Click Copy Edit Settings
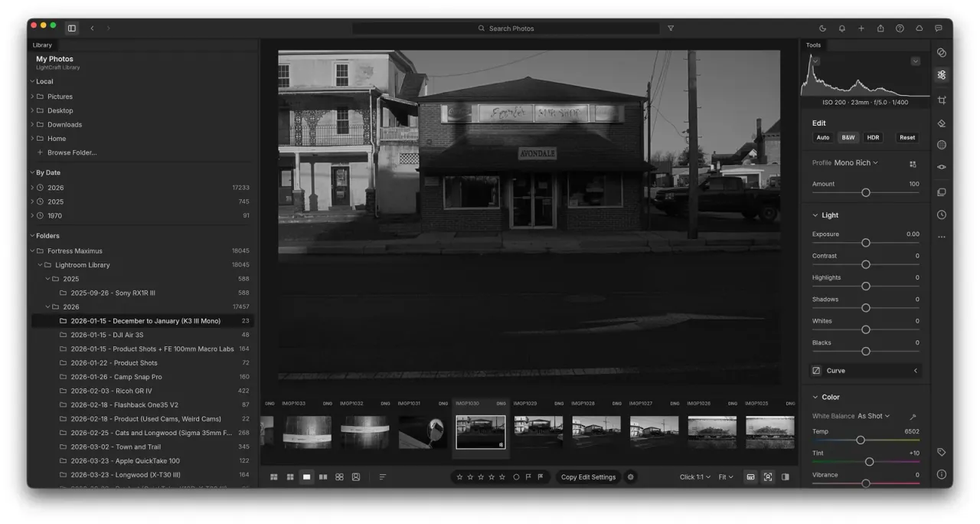980x524 pixels. 588,477
